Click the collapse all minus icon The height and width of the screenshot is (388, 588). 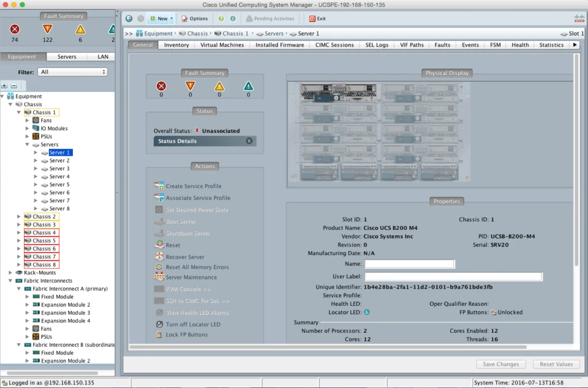(x=14, y=86)
